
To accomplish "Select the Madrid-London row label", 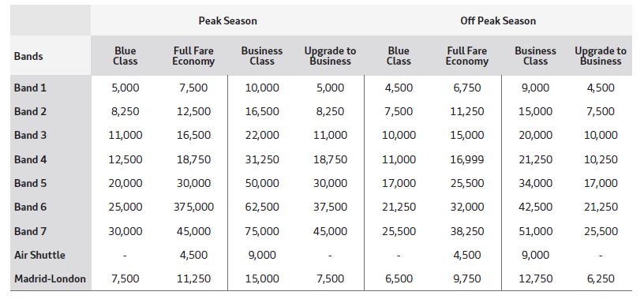I will coord(50,278).
